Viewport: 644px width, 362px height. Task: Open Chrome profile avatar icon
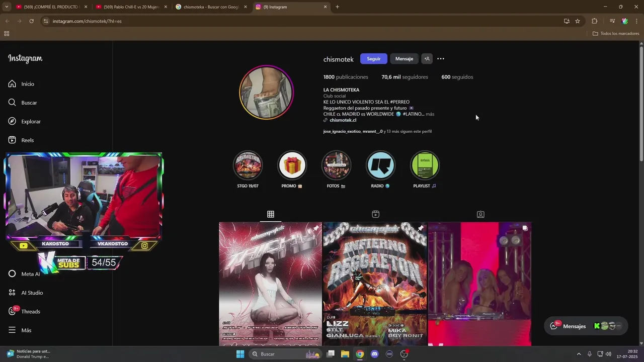624,21
